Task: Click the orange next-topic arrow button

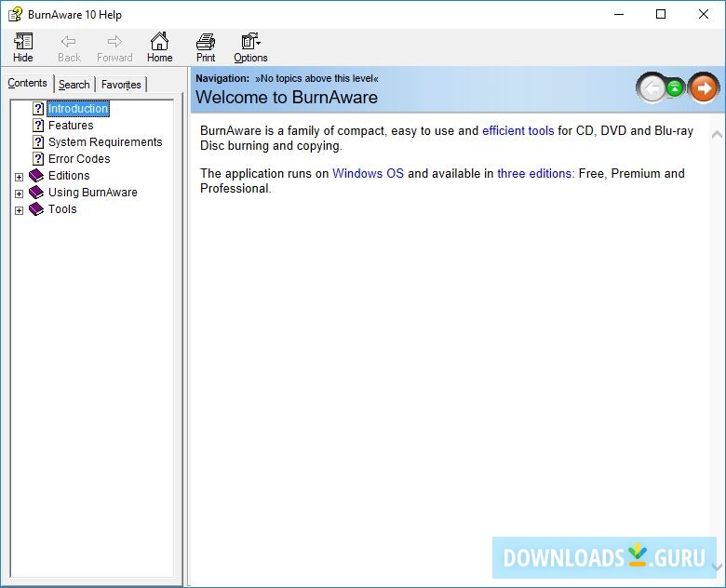Action: [x=704, y=87]
